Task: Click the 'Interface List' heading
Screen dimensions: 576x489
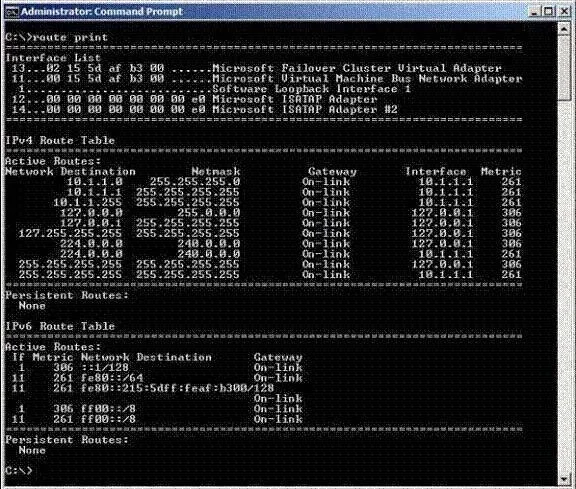Action: coord(53,58)
